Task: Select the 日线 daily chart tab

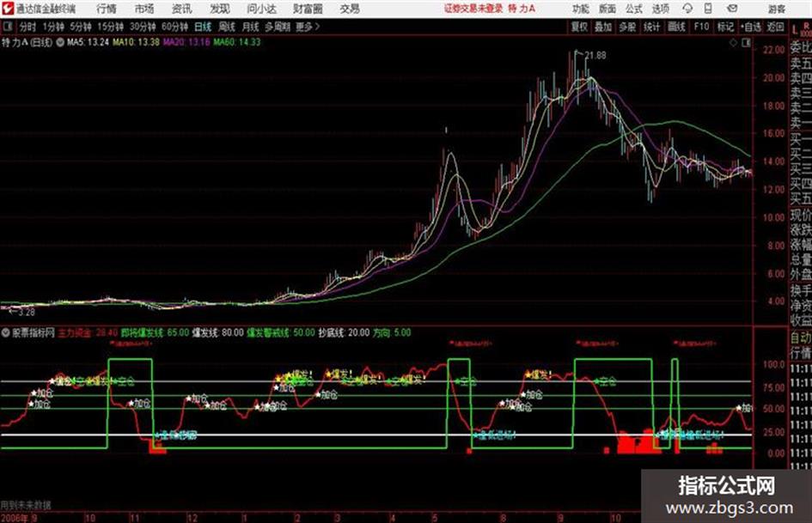Action: pos(203,27)
